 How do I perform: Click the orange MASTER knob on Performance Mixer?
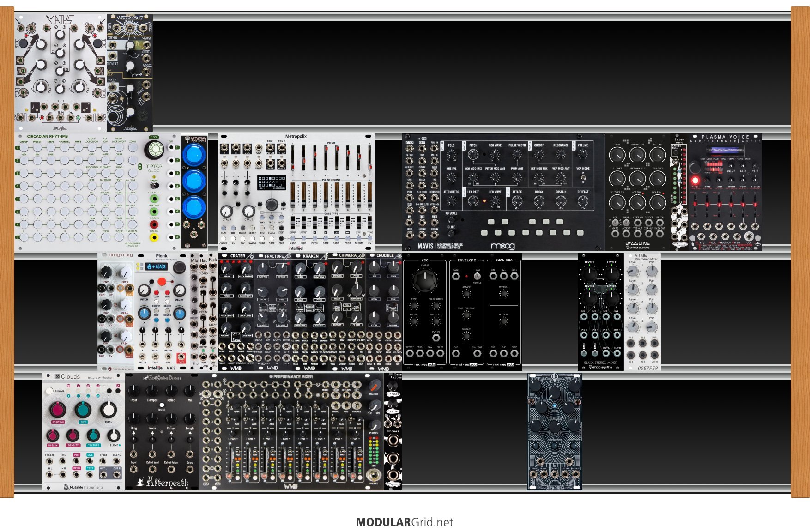tap(374, 386)
